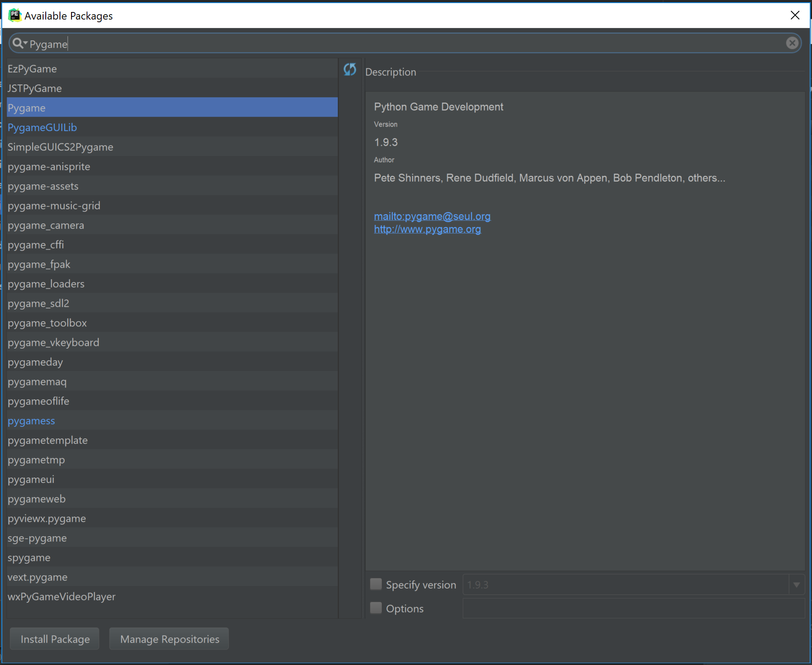Enable the Specify version checkbox

tap(376, 584)
